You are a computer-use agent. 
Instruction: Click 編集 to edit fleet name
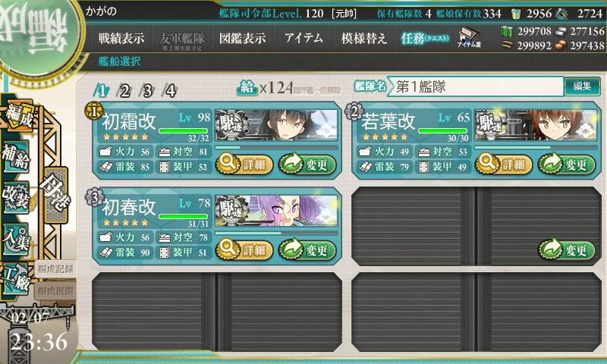582,86
